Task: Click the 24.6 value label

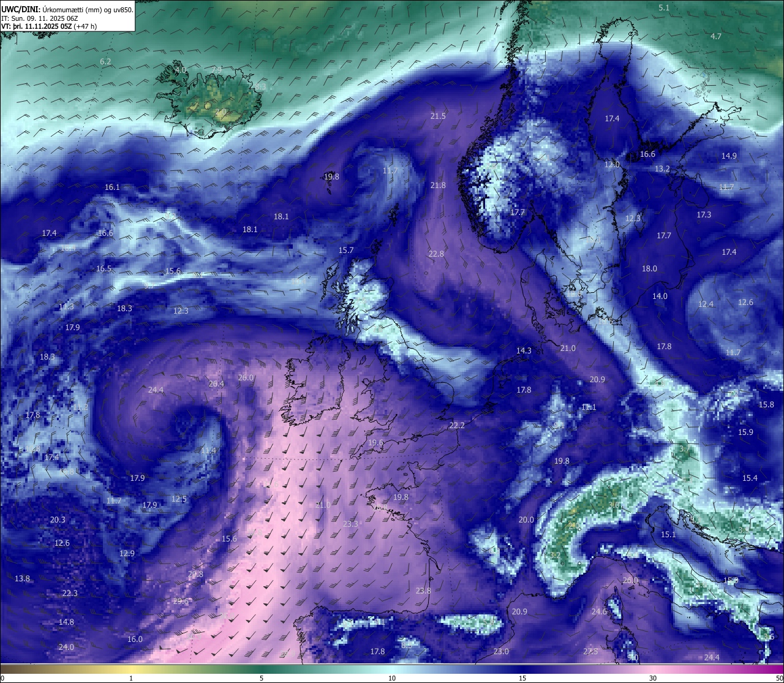Action: click(599, 611)
